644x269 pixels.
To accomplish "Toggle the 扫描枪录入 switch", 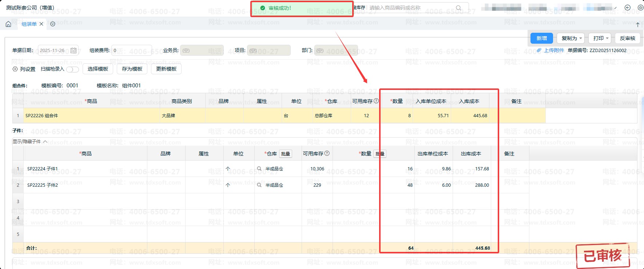I will (x=72, y=69).
